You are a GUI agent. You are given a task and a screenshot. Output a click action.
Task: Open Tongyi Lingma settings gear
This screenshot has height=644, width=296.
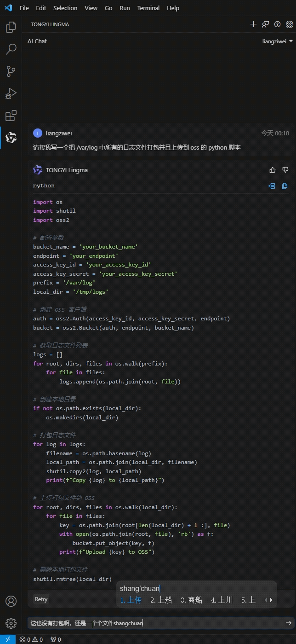pyautogui.click(x=289, y=24)
